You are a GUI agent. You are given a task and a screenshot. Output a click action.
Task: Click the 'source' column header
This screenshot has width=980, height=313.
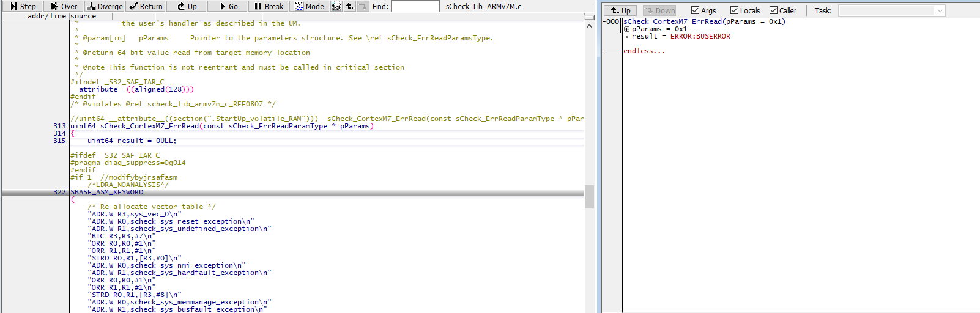coord(83,16)
